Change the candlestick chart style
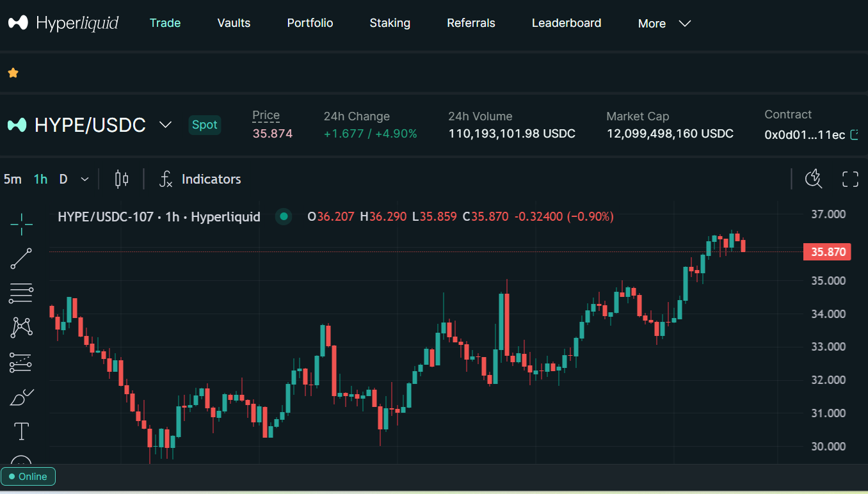Image resolution: width=868 pixels, height=494 pixels. tap(122, 179)
